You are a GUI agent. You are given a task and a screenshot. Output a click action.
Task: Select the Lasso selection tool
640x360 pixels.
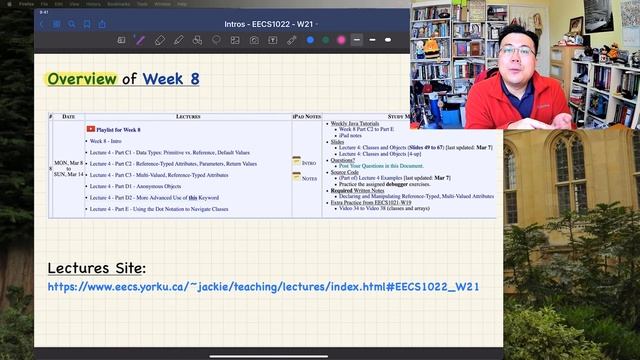[x=216, y=40]
